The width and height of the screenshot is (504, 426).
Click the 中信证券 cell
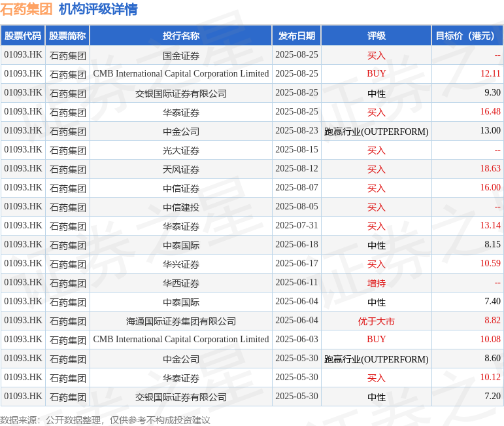(x=181, y=188)
